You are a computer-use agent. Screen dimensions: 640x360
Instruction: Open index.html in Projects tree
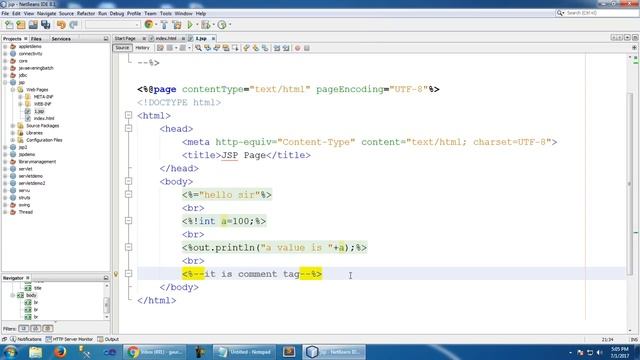click(44, 118)
